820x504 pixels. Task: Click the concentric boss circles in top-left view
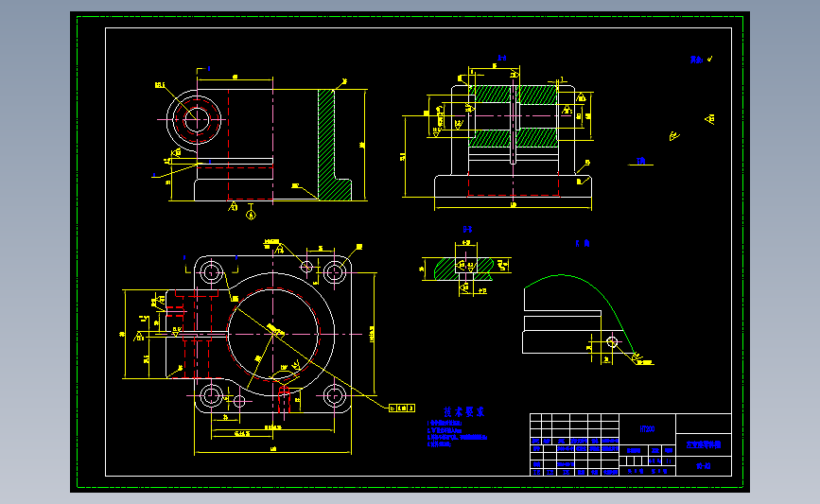point(196,120)
